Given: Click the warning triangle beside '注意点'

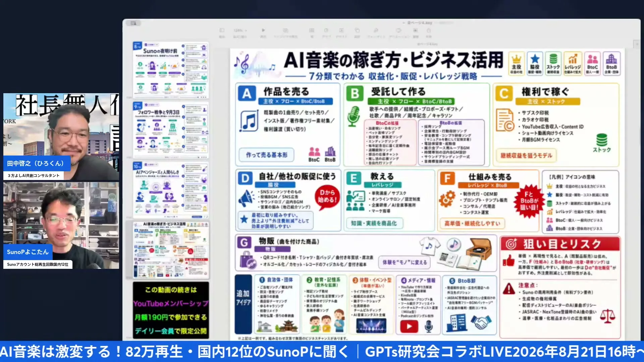Looking at the screenshot, I should (x=508, y=289).
